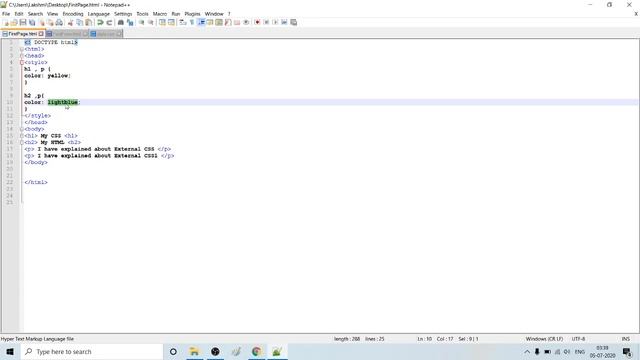Click the Close document toolbar icon
The width and height of the screenshot is (640, 360).
pos(42,22)
